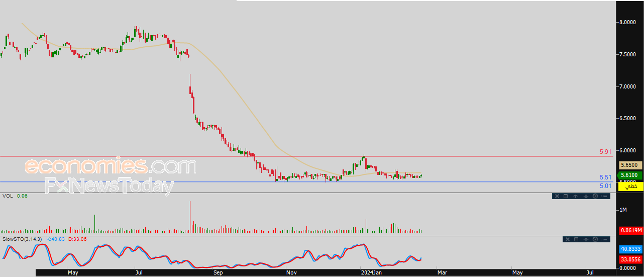The height and width of the screenshot is (277, 644).
Task: Click the K:40.83 stochastic value
Action: [56, 239]
